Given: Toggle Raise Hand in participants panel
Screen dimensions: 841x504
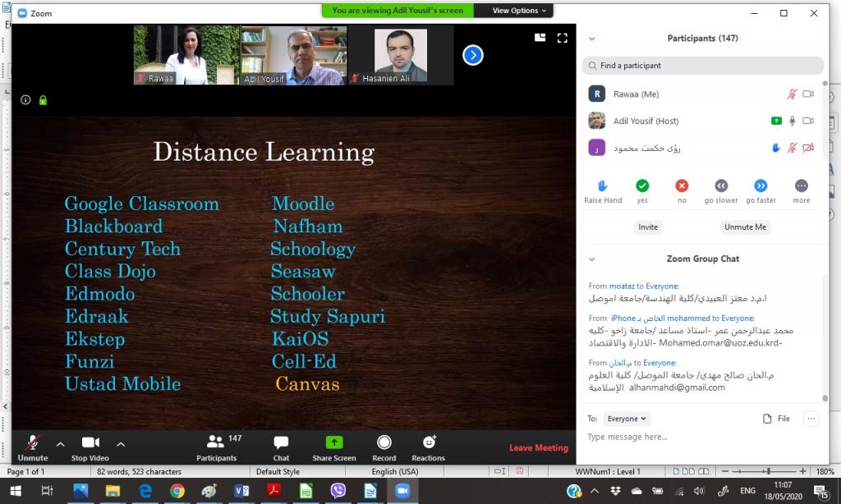Looking at the screenshot, I should pos(603,186).
